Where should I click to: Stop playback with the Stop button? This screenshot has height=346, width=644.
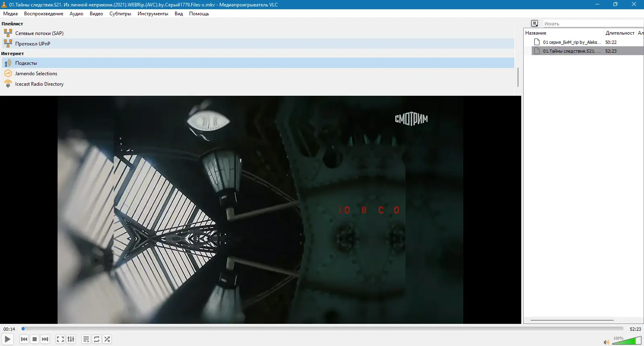(35, 339)
